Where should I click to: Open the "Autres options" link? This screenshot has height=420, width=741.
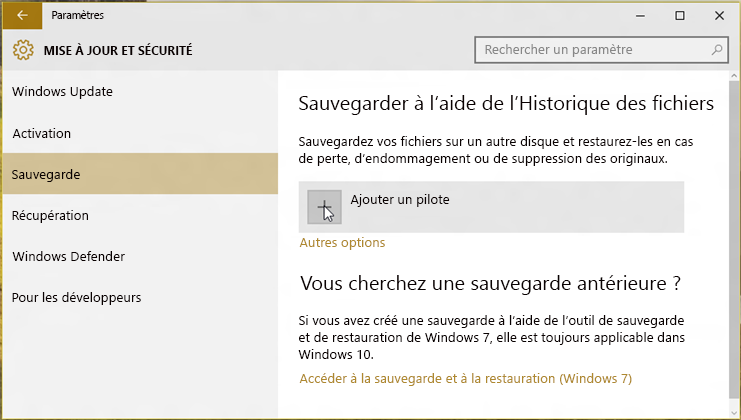coord(342,243)
